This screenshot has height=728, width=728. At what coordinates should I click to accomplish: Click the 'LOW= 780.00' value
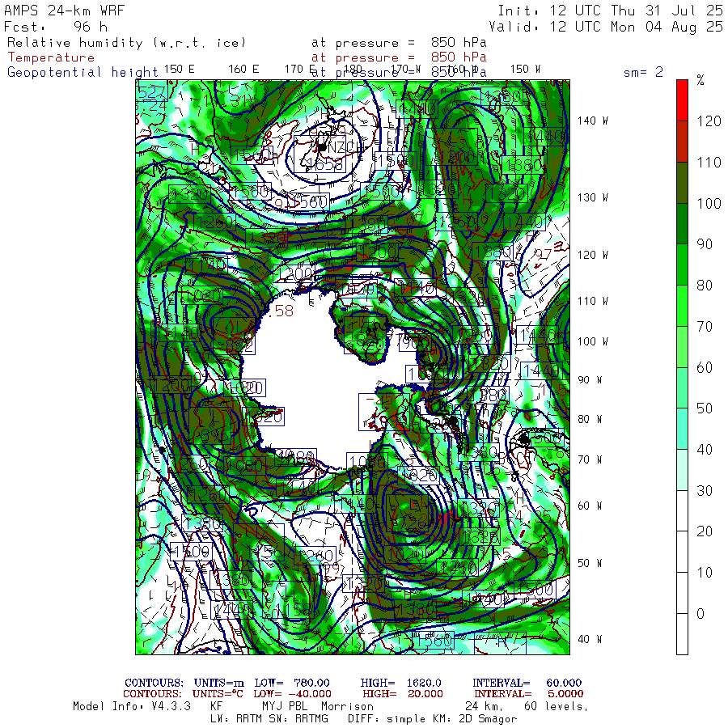click(292, 683)
